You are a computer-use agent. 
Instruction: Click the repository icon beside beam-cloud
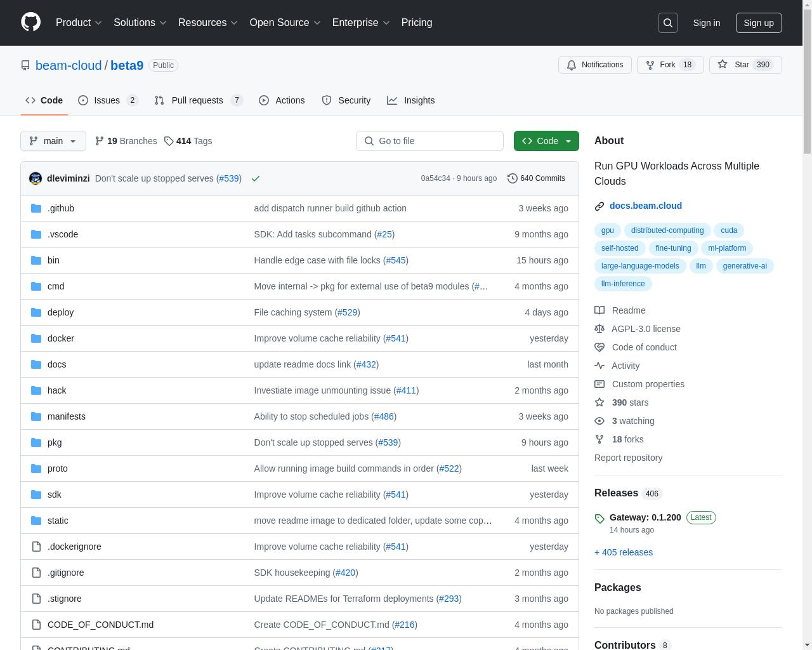tap(25, 65)
